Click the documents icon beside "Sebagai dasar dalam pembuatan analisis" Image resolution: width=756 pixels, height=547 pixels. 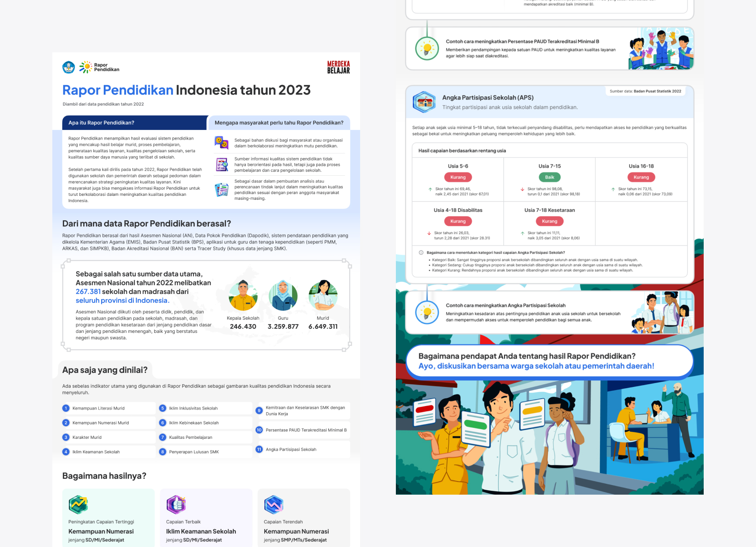pos(222,189)
